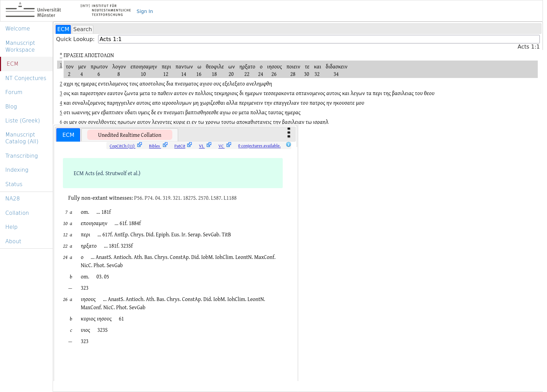Open PatCit external link icon
This screenshot has height=392, width=547.
pos(190,145)
